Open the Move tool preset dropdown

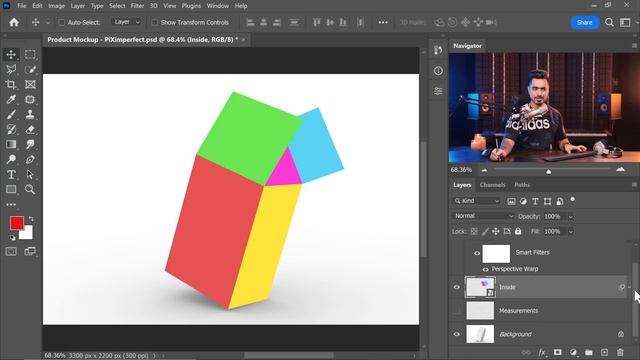coord(48,23)
